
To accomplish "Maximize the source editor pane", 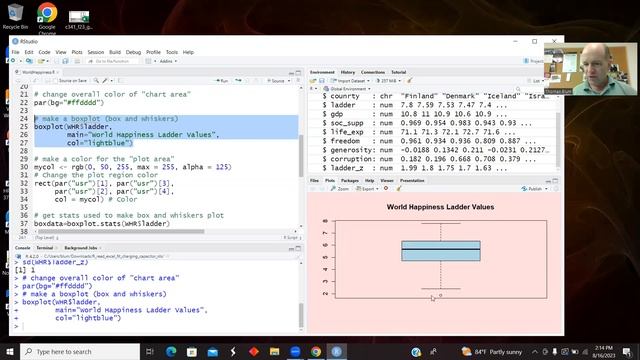I will 298,73.
